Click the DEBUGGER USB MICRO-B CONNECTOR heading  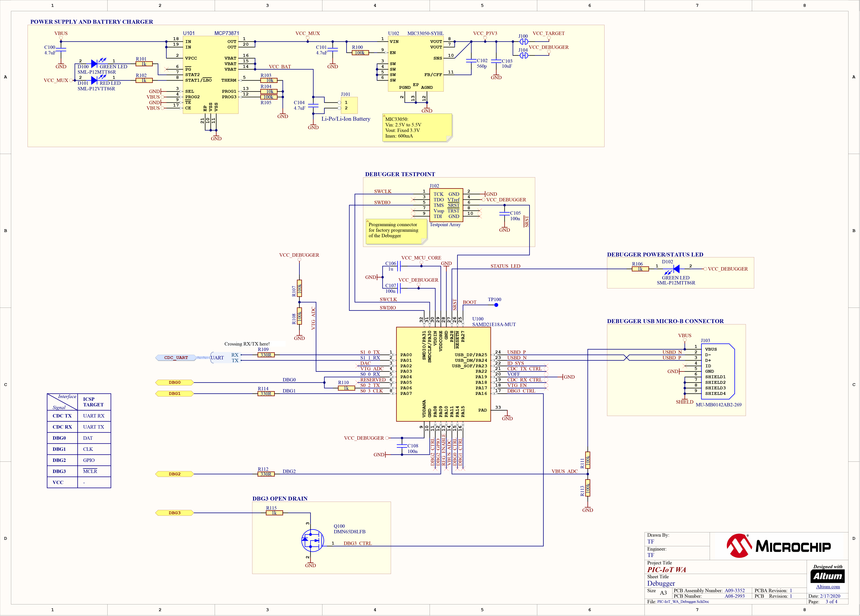point(665,321)
